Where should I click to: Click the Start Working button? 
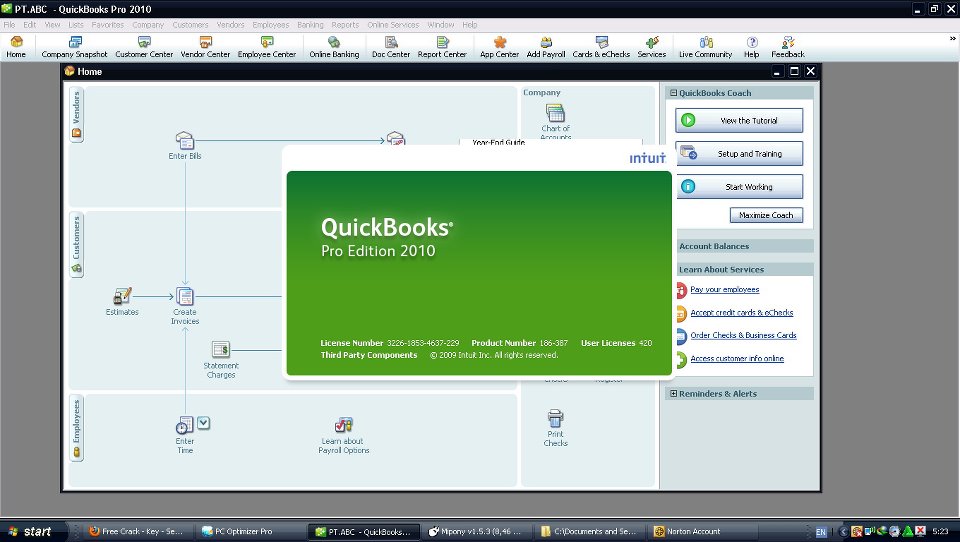(x=739, y=187)
